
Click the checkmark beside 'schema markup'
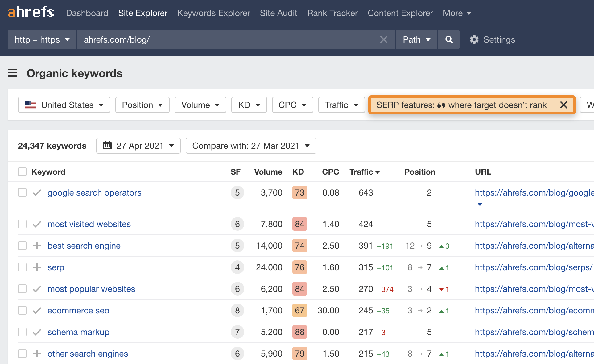pyautogui.click(x=37, y=332)
